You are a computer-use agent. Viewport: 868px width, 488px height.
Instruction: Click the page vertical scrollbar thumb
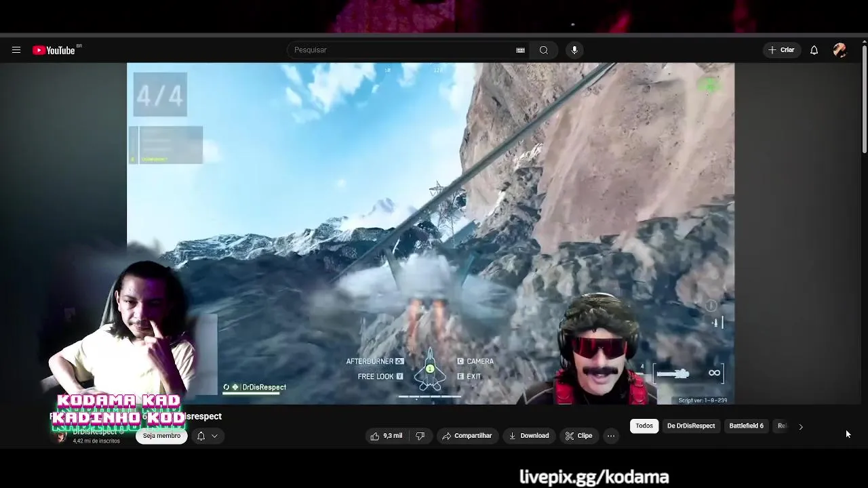coord(864,99)
